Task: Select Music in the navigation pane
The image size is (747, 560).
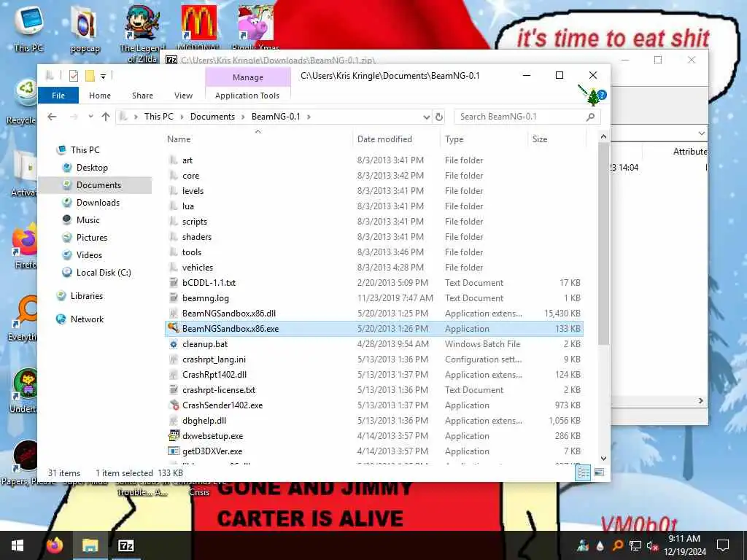Action: 88,220
